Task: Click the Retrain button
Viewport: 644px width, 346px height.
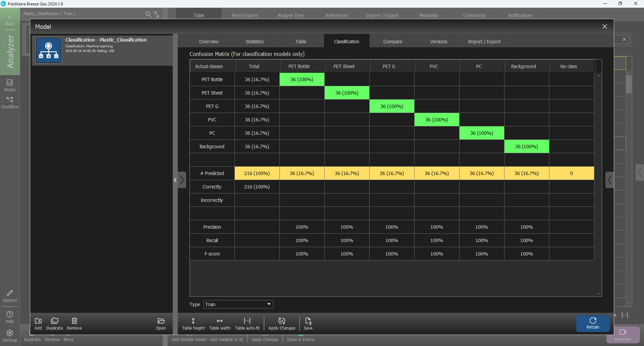Action: (x=593, y=323)
